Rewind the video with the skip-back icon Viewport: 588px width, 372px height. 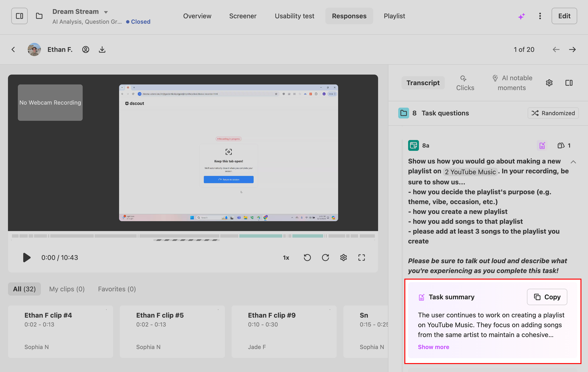tap(307, 258)
